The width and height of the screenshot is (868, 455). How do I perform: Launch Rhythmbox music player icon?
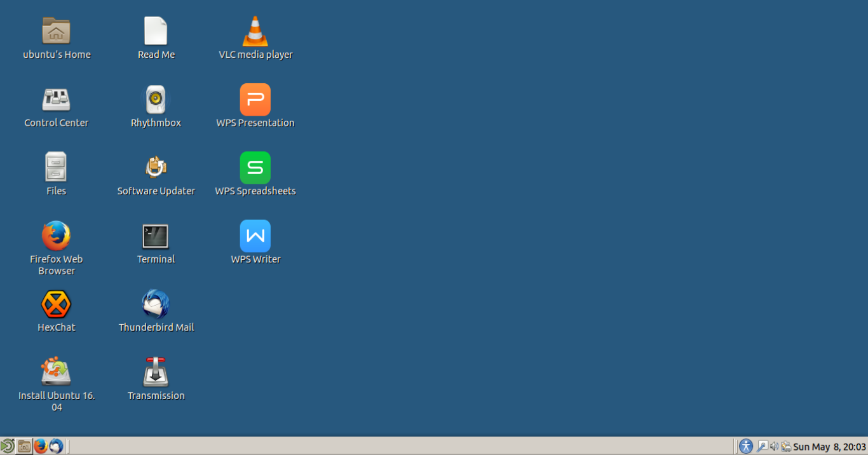pos(156,99)
